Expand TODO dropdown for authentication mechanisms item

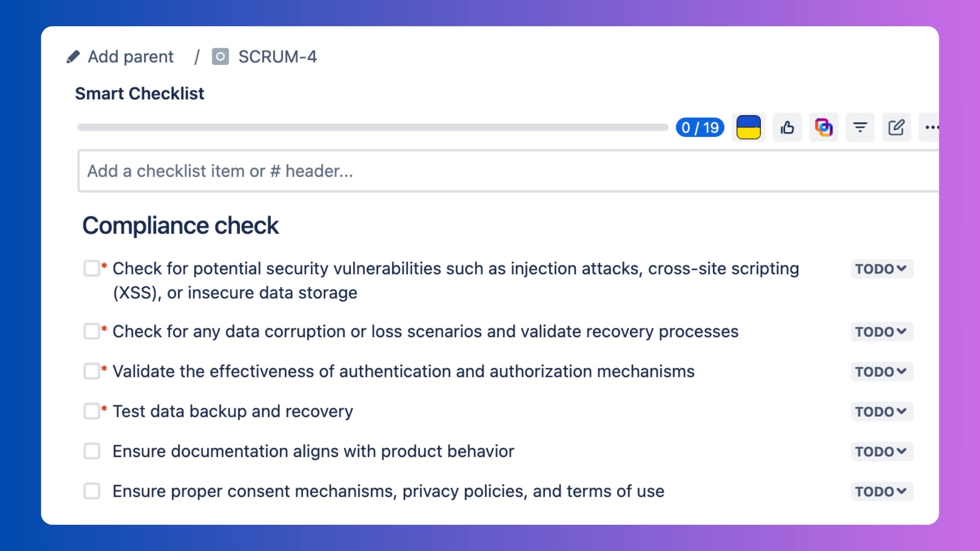(882, 371)
